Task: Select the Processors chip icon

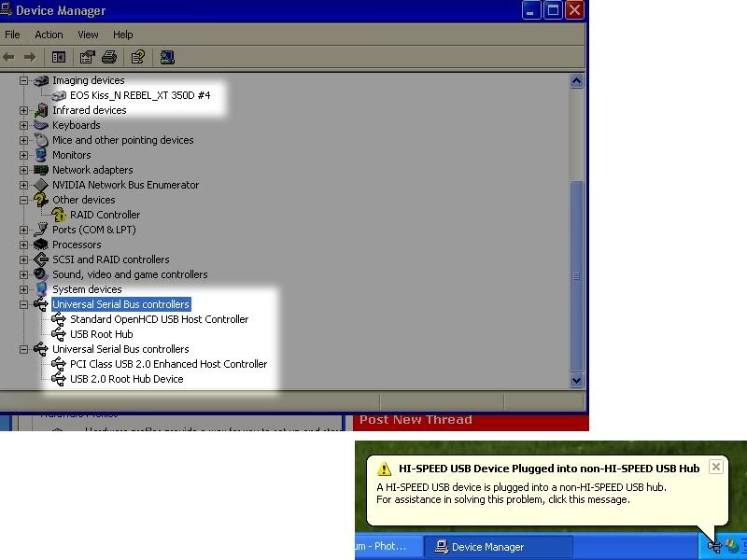Action: (x=41, y=245)
